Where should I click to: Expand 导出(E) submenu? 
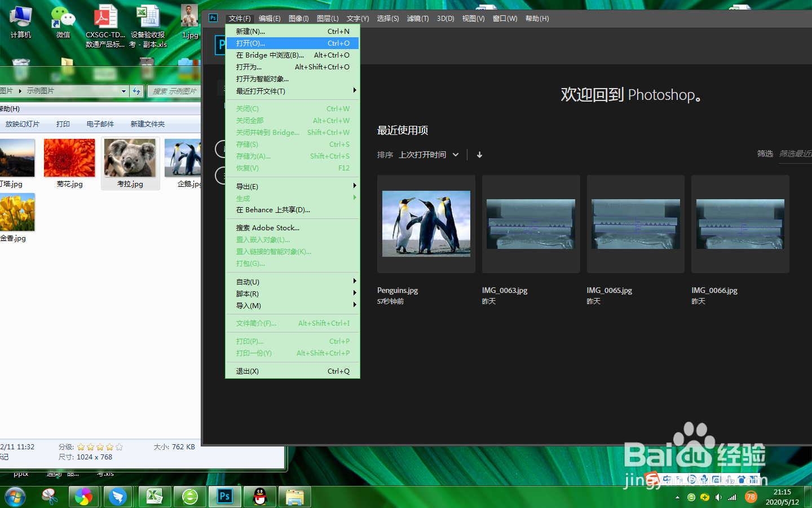[x=292, y=186]
